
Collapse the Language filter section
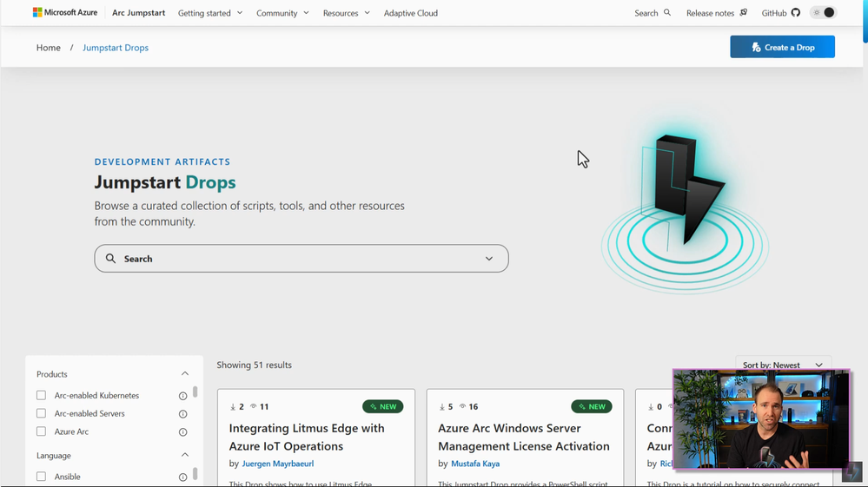(185, 455)
